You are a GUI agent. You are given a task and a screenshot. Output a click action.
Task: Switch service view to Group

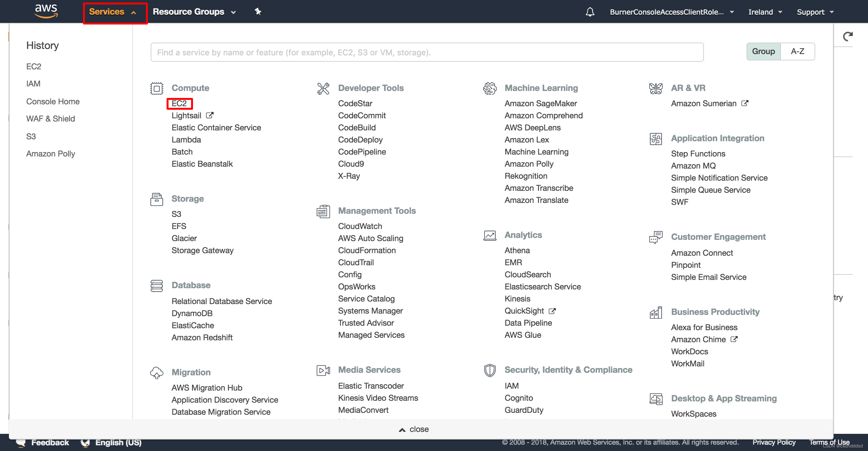tap(763, 51)
